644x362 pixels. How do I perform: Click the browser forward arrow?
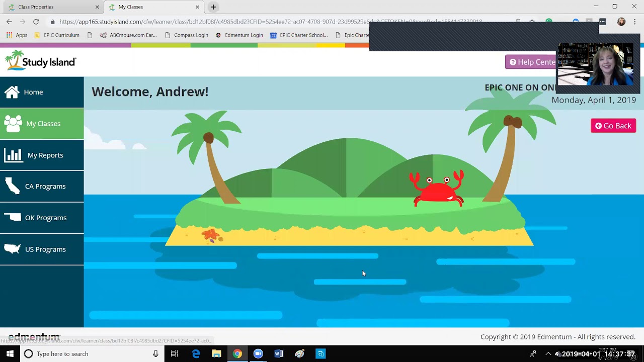tap(23, 22)
